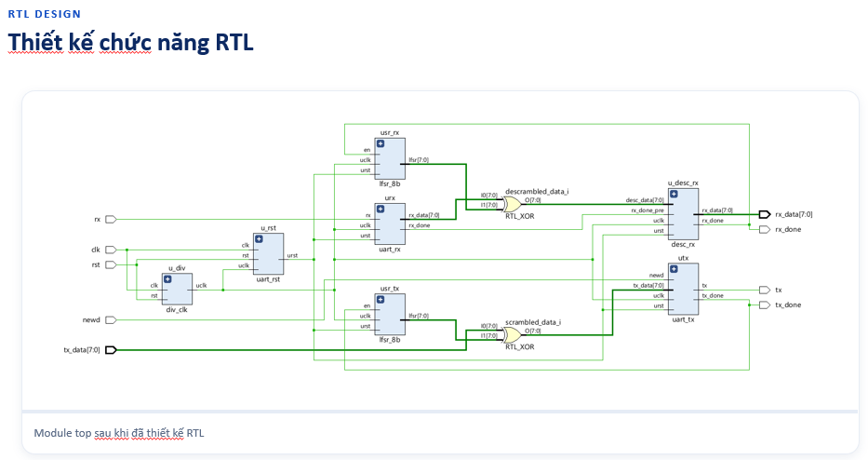868x460 pixels.
Task: Click the descrambled_data_i label text
Action: pos(537,191)
